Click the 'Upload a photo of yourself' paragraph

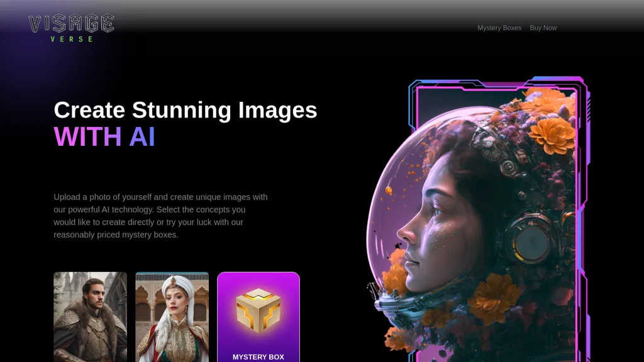[x=160, y=216]
